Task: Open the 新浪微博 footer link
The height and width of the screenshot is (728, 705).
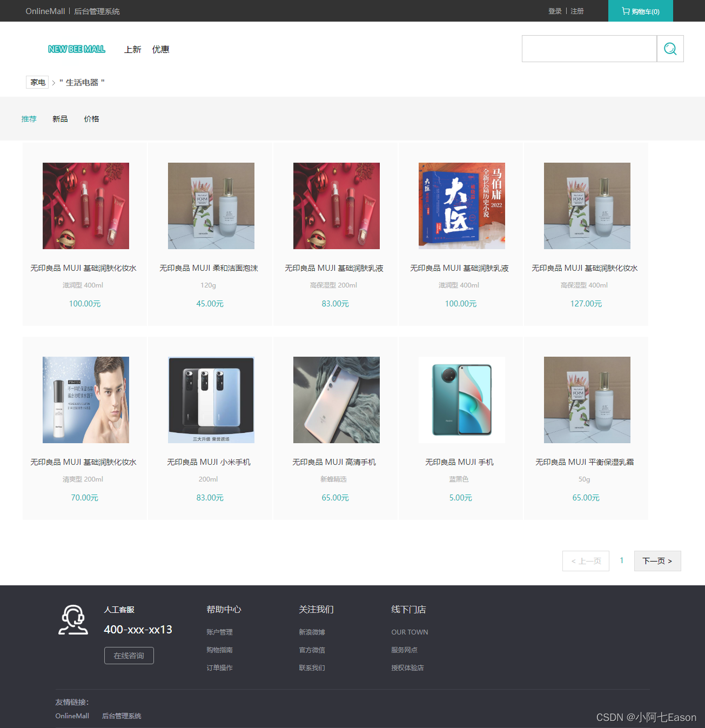Action: (x=312, y=632)
